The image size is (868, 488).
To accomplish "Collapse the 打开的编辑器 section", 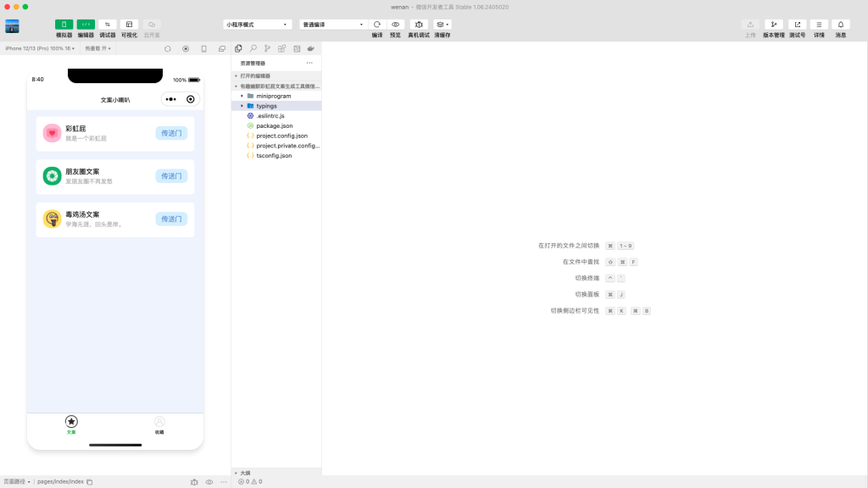I will pyautogui.click(x=276, y=75).
